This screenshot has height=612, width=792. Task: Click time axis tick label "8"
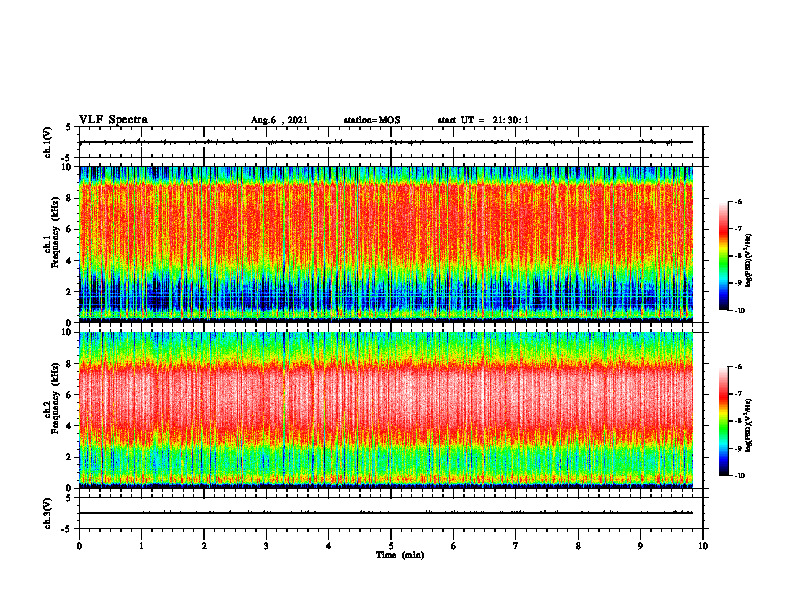[578, 546]
